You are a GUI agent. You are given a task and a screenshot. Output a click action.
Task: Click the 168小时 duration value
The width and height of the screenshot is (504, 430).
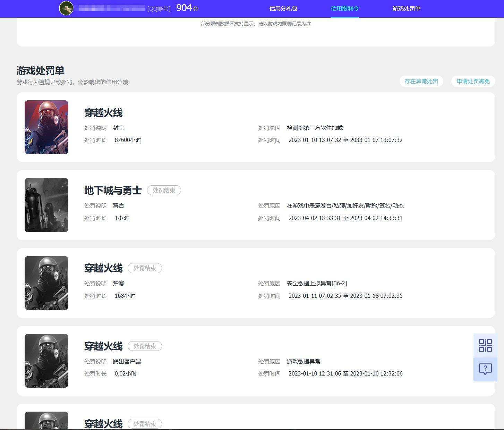click(x=125, y=296)
